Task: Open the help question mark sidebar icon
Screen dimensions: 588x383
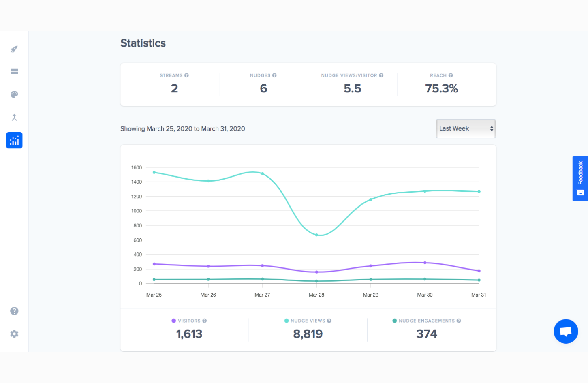Action: (14, 311)
